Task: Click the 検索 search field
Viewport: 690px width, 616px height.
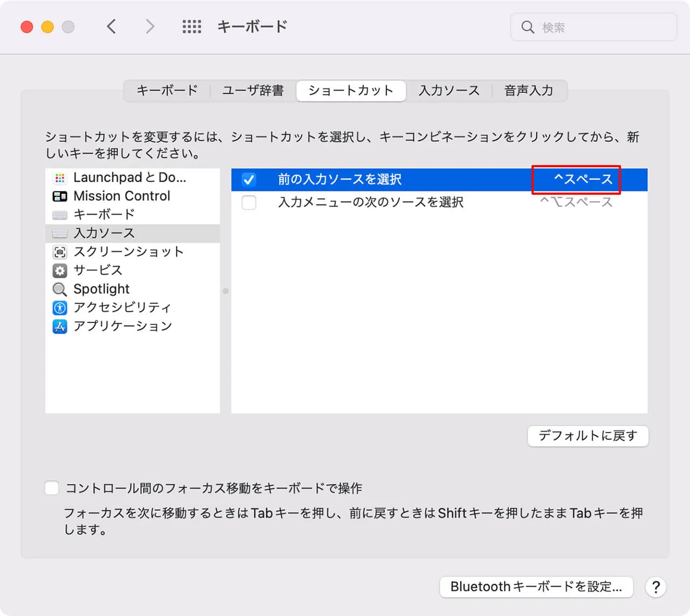Action: (x=598, y=27)
